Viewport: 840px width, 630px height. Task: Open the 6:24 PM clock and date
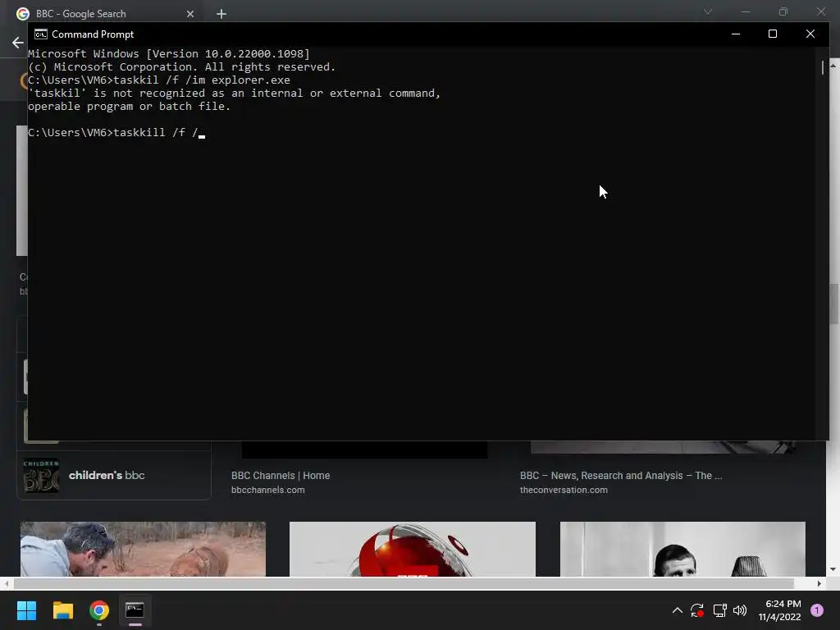(779, 610)
